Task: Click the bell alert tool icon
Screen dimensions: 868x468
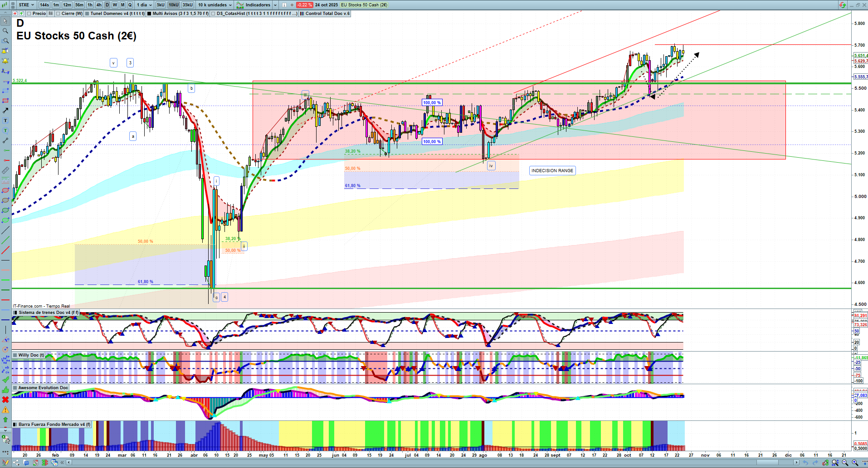Action: click(5, 61)
